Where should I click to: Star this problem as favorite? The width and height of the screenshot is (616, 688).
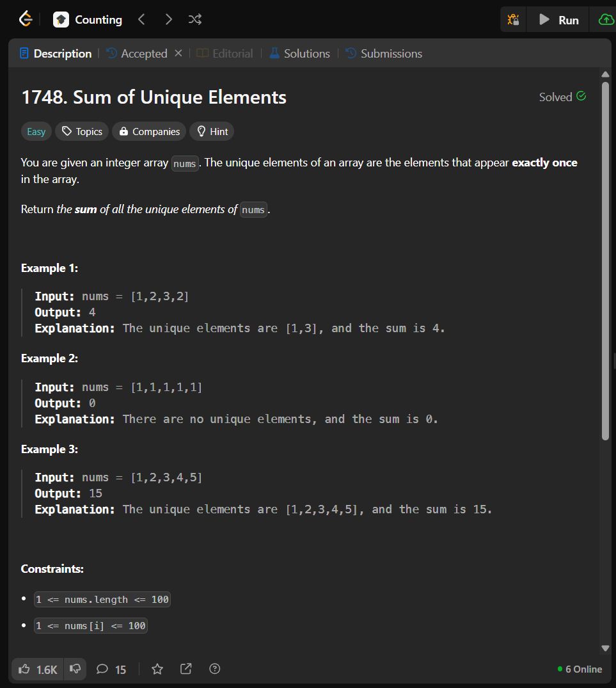[x=157, y=669]
